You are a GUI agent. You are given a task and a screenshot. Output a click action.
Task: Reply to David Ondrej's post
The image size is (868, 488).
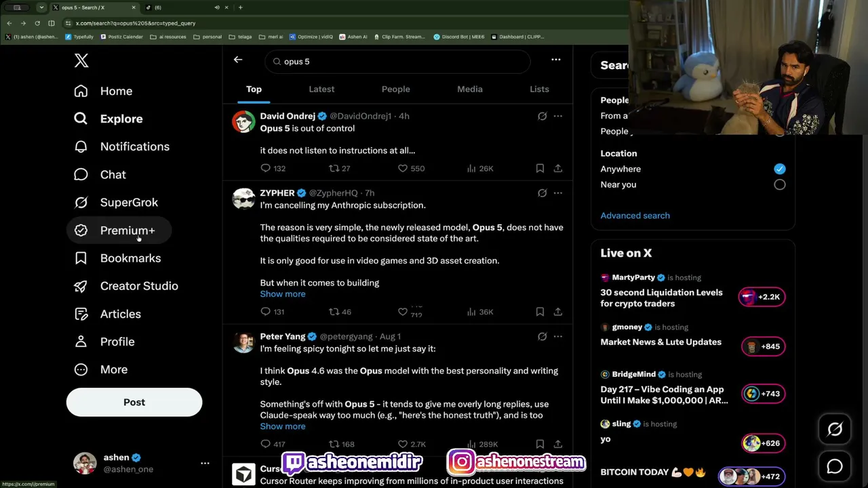point(273,168)
